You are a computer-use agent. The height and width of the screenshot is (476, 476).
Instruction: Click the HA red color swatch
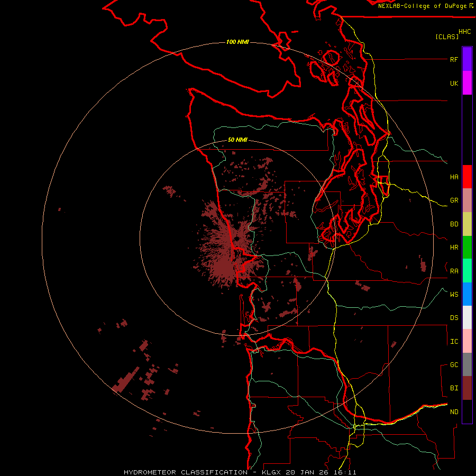pyautogui.click(x=467, y=177)
